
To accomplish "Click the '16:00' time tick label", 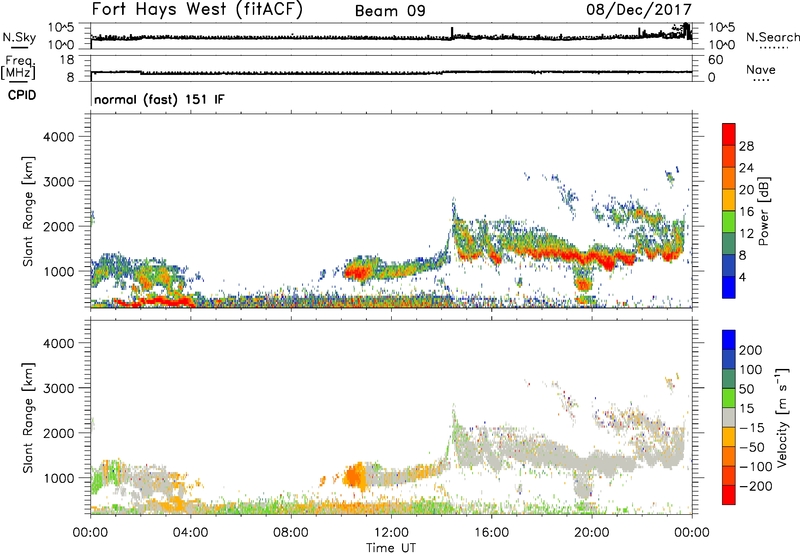I will click(x=491, y=533).
